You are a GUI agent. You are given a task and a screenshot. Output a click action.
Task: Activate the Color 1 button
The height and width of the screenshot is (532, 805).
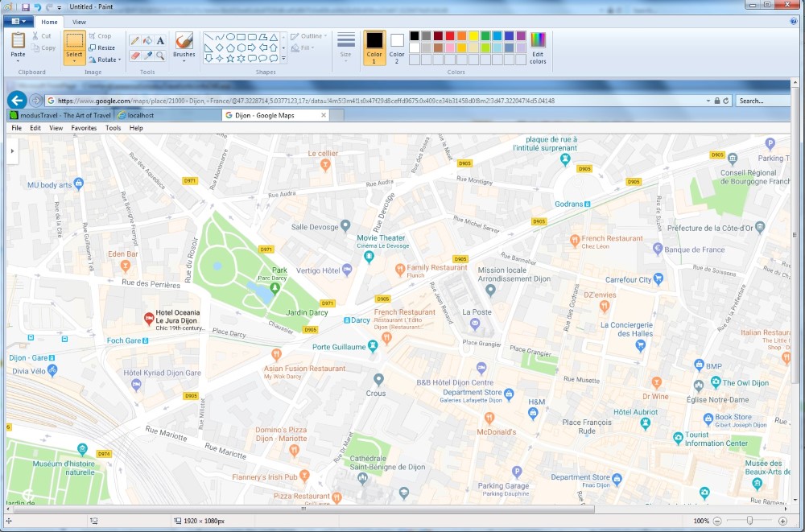click(x=374, y=47)
